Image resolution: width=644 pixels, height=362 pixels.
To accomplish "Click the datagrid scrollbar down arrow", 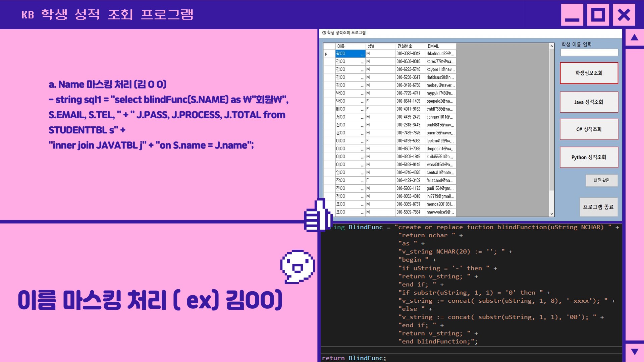I will point(551,213).
